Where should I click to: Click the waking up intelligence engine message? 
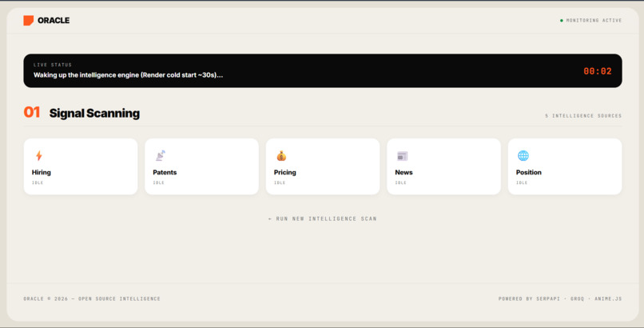[x=128, y=75]
